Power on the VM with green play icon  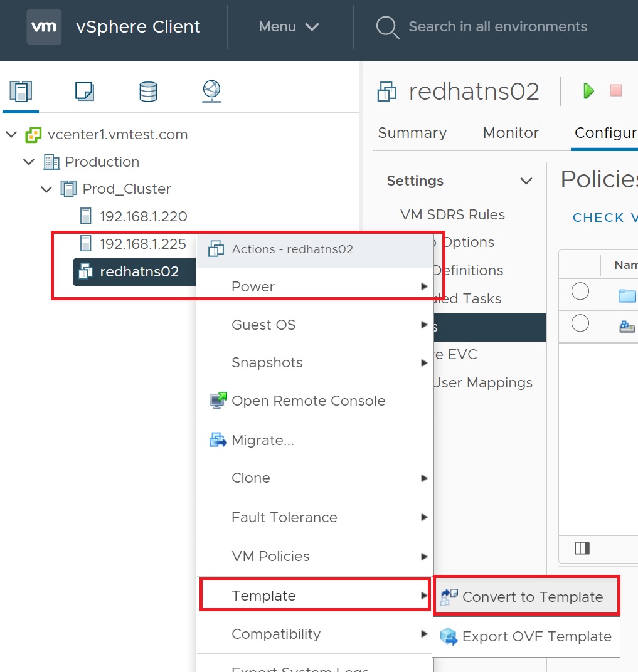pyautogui.click(x=588, y=91)
